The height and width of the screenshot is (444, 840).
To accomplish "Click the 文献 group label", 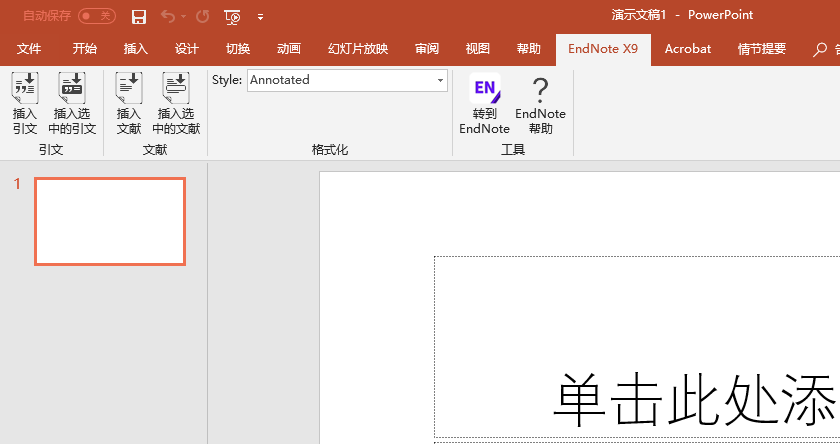I will [155, 150].
